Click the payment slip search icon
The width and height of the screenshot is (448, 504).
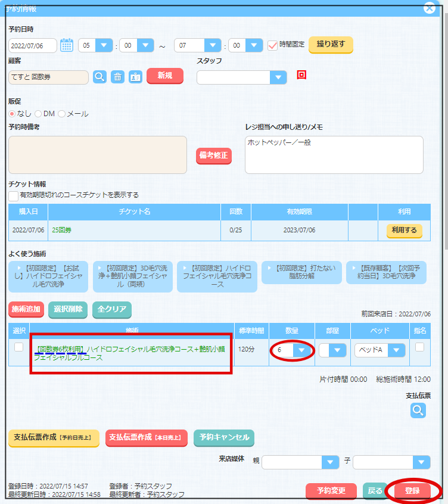tap(418, 410)
